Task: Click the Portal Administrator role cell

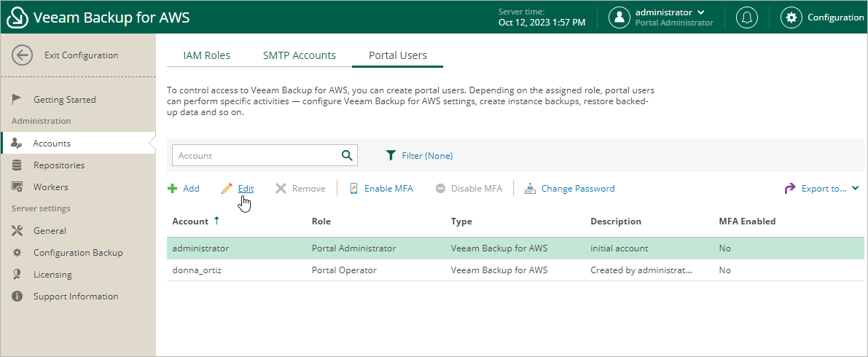Action: coord(353,248)
